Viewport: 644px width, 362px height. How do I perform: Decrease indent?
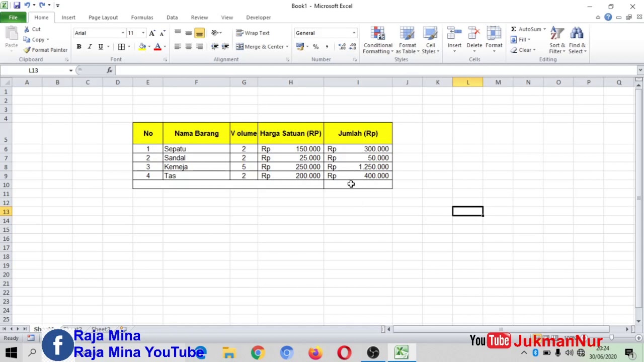215,47
